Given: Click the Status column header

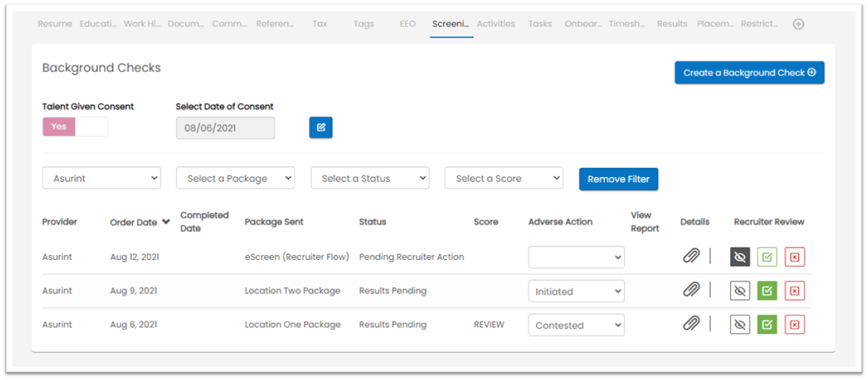Looking at the screenshot, I should coord(373,221).
